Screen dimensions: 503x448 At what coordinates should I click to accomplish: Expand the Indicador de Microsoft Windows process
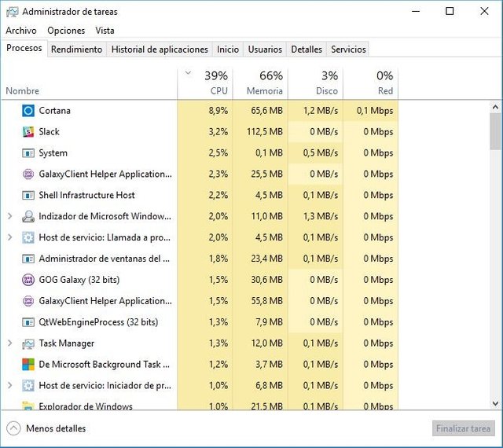coord(9,216)
